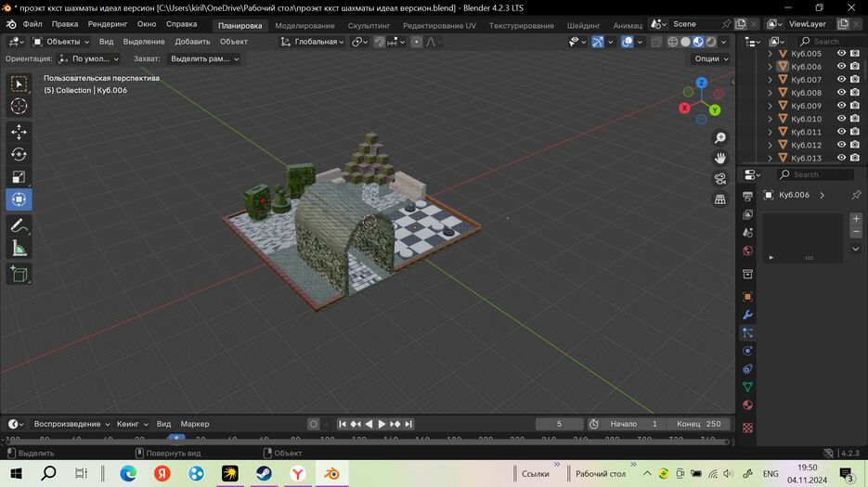Jump to the timeline end frame button

(408, 424)
